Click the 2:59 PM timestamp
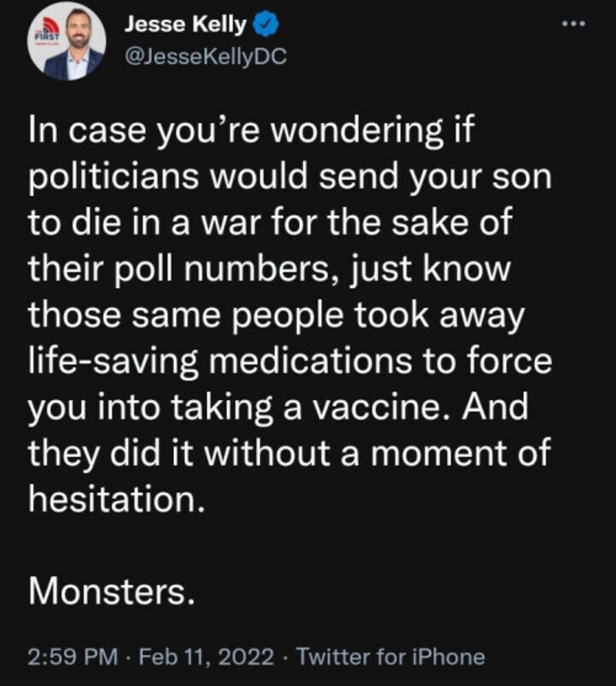This screenshot has width=616, height=686. (x=72, y=657)
